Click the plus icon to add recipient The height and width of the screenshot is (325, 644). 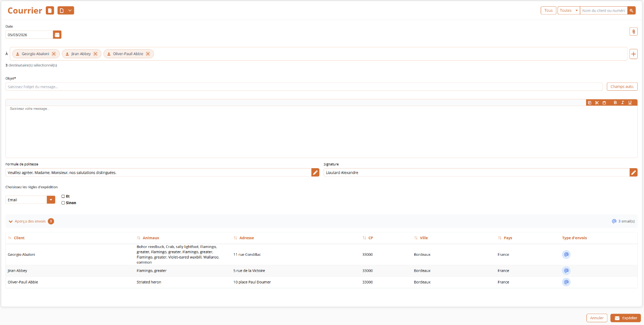(633, 54)
